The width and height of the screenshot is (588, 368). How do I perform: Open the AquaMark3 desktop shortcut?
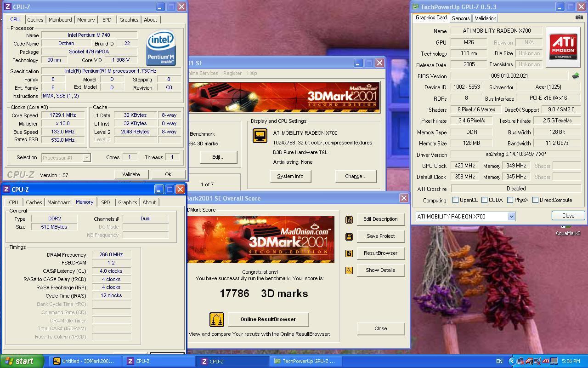tap(568, 230)
